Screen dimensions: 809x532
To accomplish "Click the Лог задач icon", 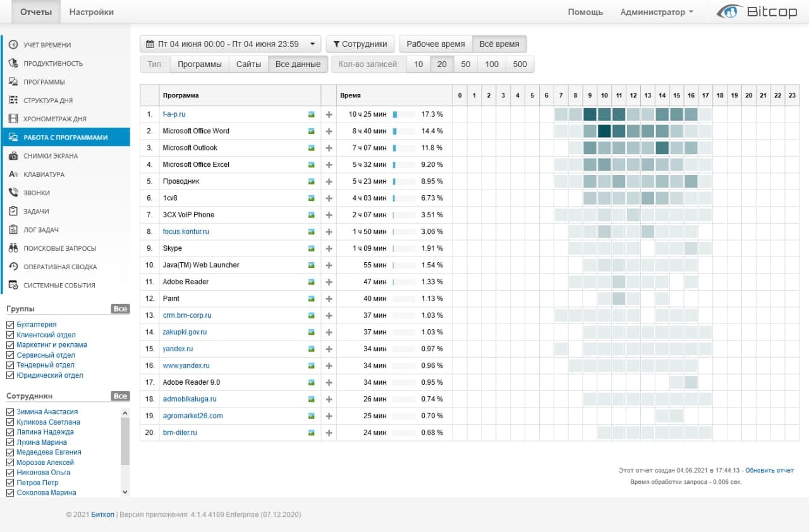I will point(13,229).
